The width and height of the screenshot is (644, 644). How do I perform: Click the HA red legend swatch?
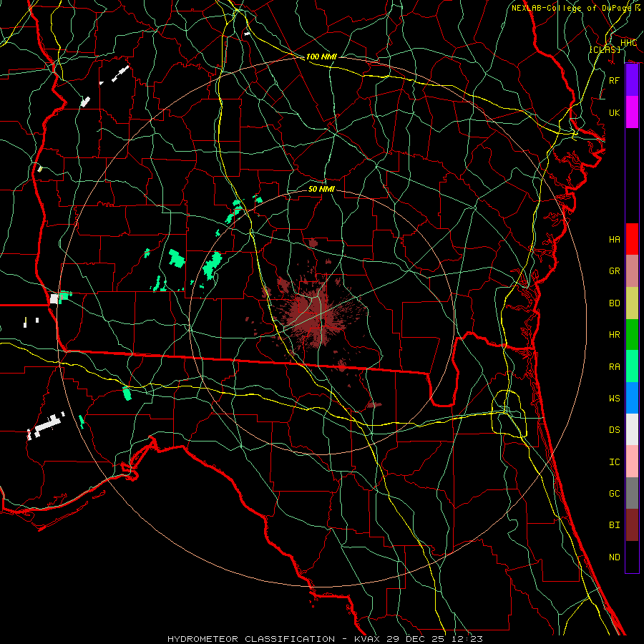pos(632,239)
